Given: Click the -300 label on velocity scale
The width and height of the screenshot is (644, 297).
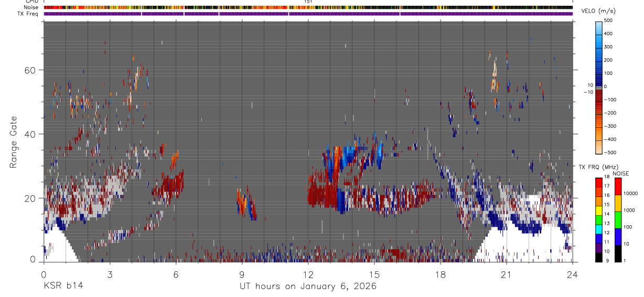Looking at the screenshot, I should tap(611, 126).
